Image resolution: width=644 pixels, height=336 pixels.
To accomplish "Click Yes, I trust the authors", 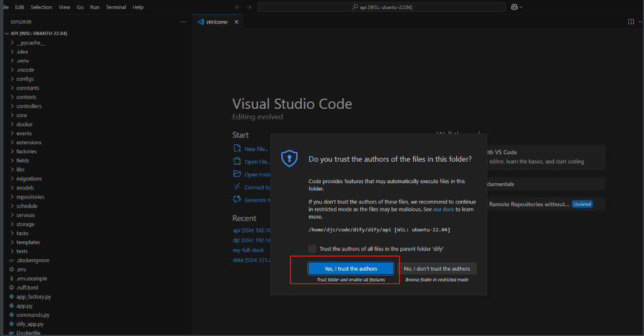I will coord(351,269).
